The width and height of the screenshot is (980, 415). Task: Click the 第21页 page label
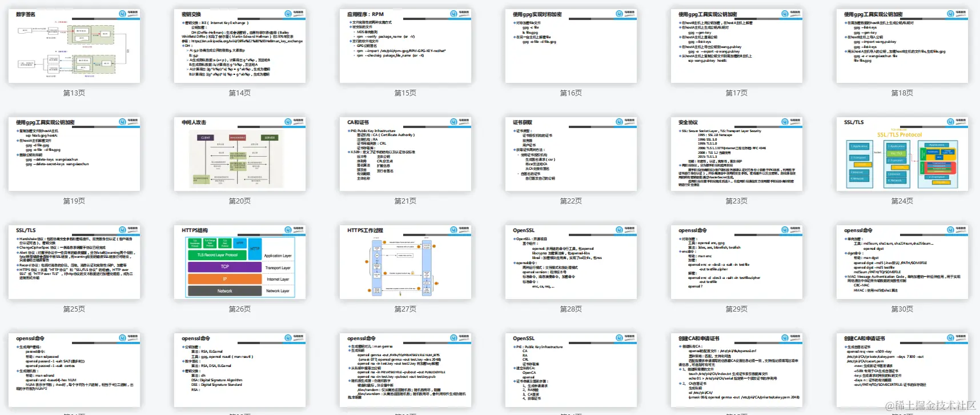pos(405,201)
